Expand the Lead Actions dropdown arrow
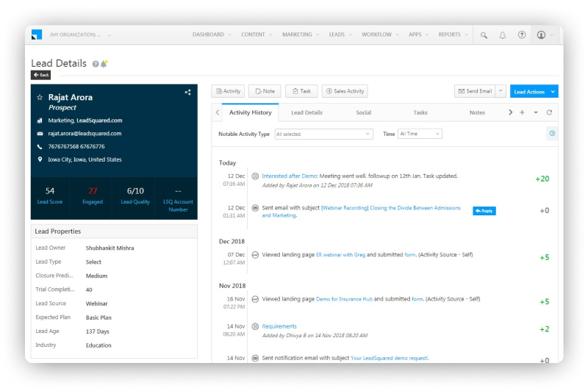The width and height of the screenshot is (588, 388). pyautogui.click(x=553, y=91)
